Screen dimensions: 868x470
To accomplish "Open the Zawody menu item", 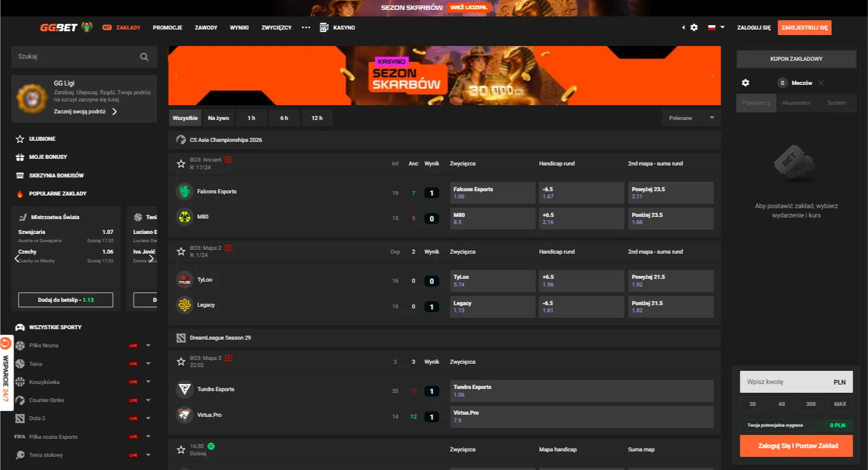I will 206,27.
